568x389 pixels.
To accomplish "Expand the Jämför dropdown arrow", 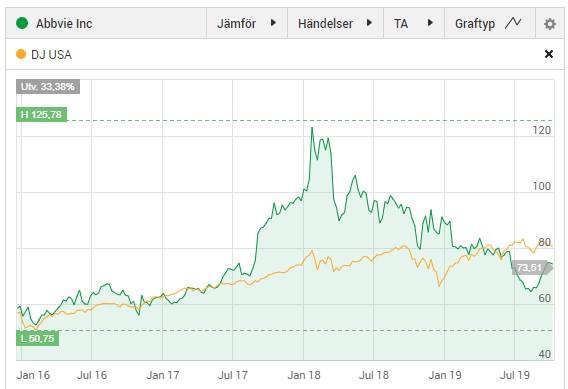I will coord(273,23).
